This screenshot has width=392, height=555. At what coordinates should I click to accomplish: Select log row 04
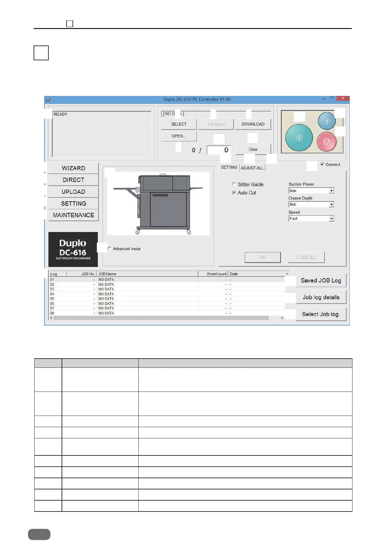167,294
